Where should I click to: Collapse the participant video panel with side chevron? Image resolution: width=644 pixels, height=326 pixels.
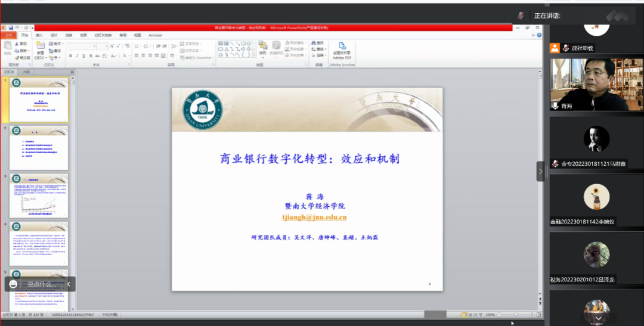[x=541, y=171]
